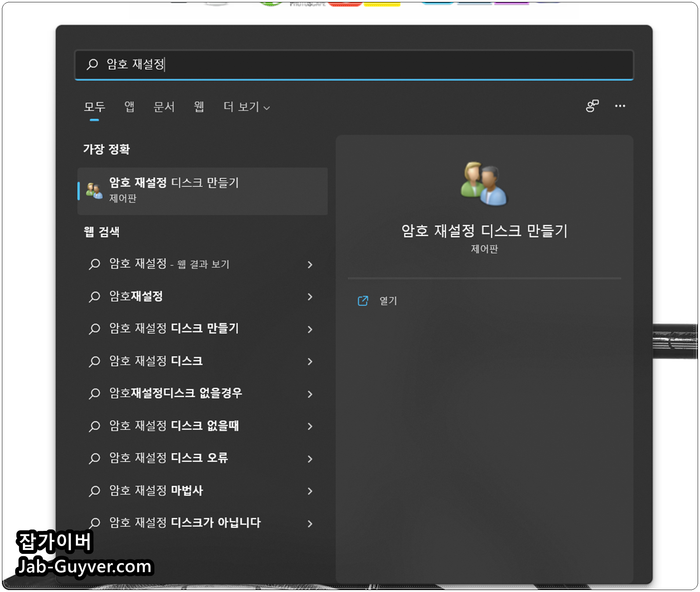Click the magnifier icon beside 암호 재설정 디스크 오류

[94, 458]
